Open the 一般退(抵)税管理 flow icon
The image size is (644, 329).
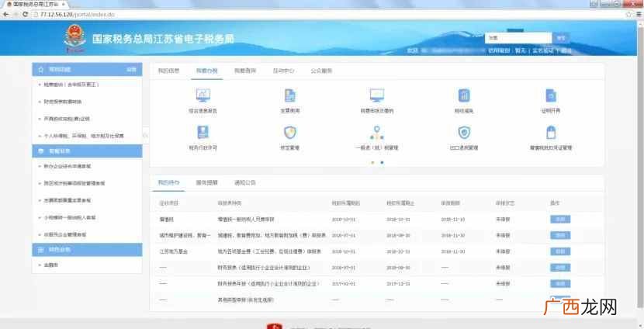pyautogui.click(x=376, y=132)
